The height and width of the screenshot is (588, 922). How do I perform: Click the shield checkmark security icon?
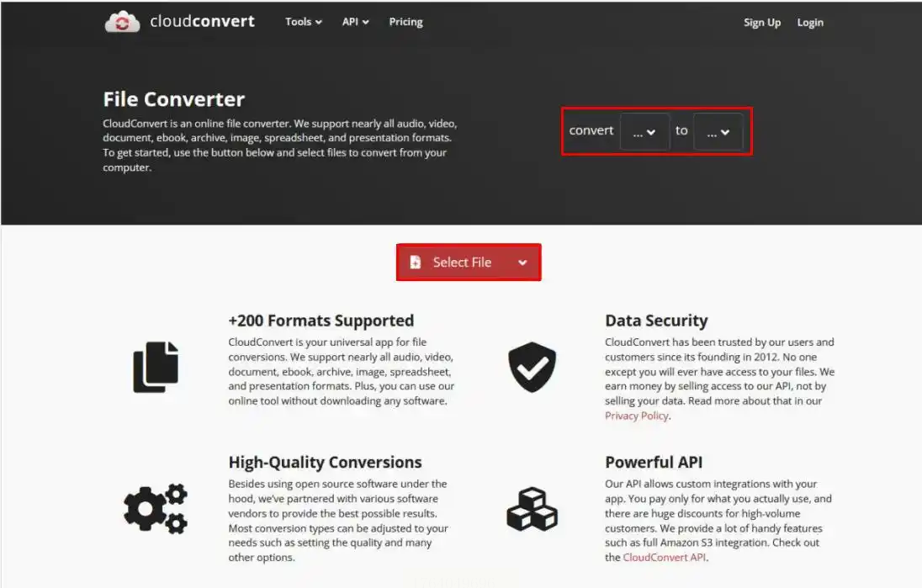(x=533, y=367)
